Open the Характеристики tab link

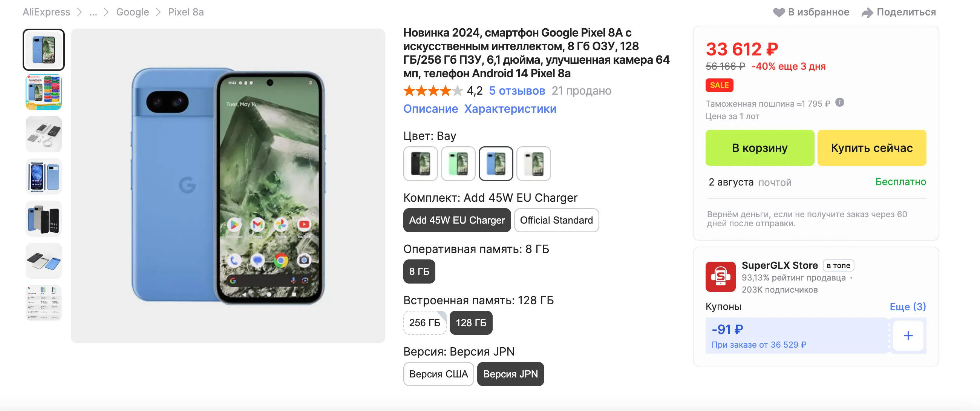pyautogui.click(x=510, y=109)
